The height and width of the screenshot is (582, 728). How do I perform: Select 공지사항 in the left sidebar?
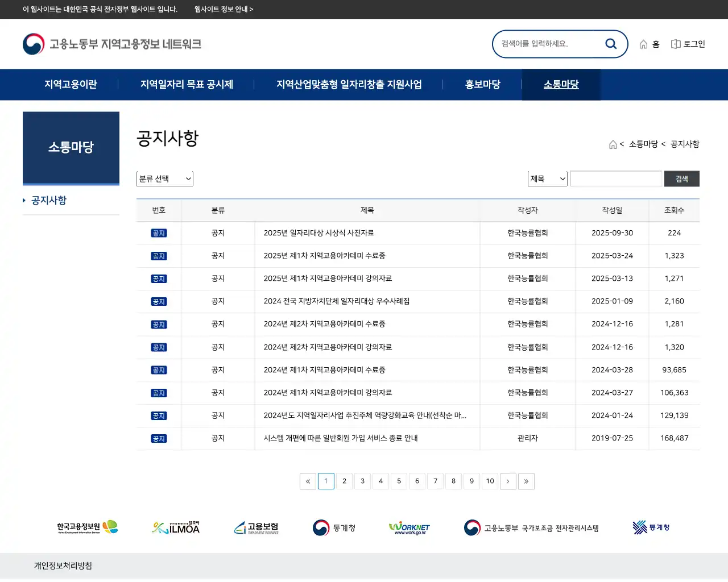49,200
